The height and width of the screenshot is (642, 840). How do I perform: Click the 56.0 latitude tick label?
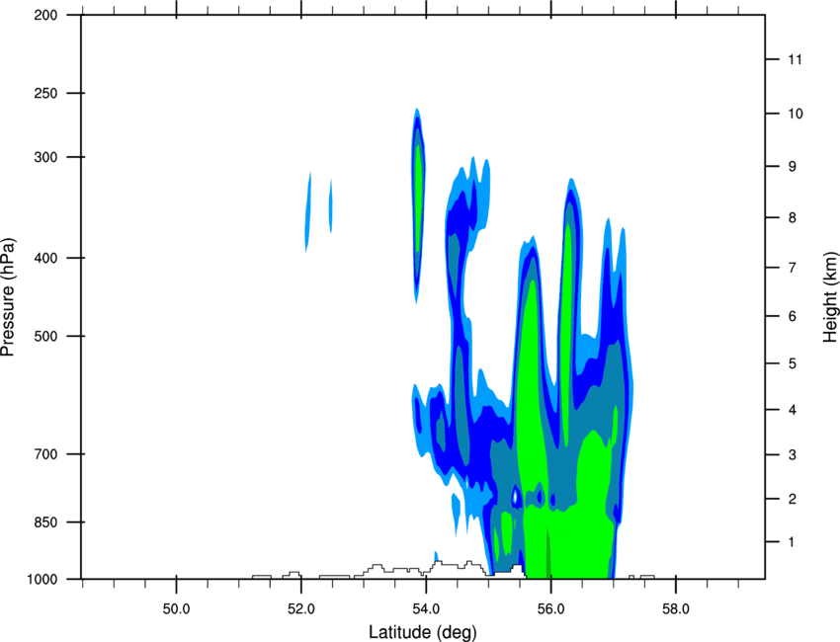[550, 606]
